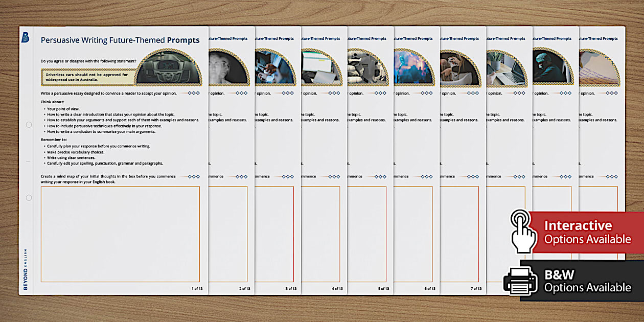This screenshot has width=644, height=322.
Task: Click the printer icon for B&W options
Action: (x=520, y=281)
